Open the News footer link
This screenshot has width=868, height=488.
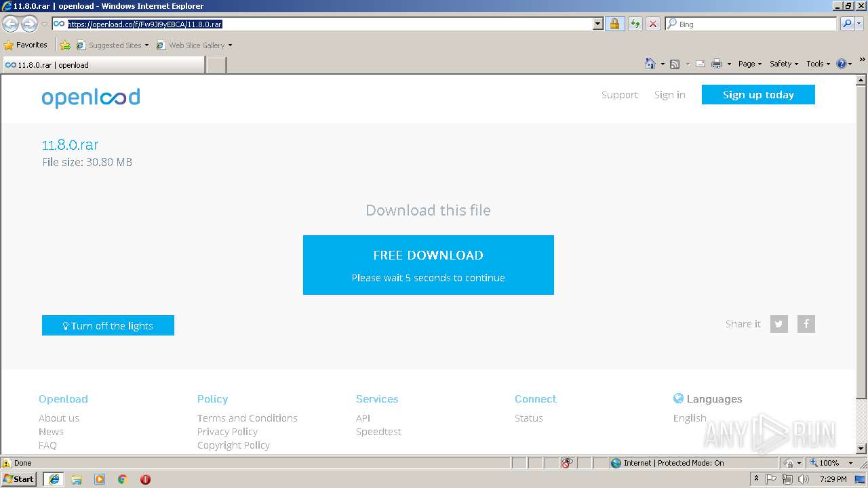[x=51, y=432]
